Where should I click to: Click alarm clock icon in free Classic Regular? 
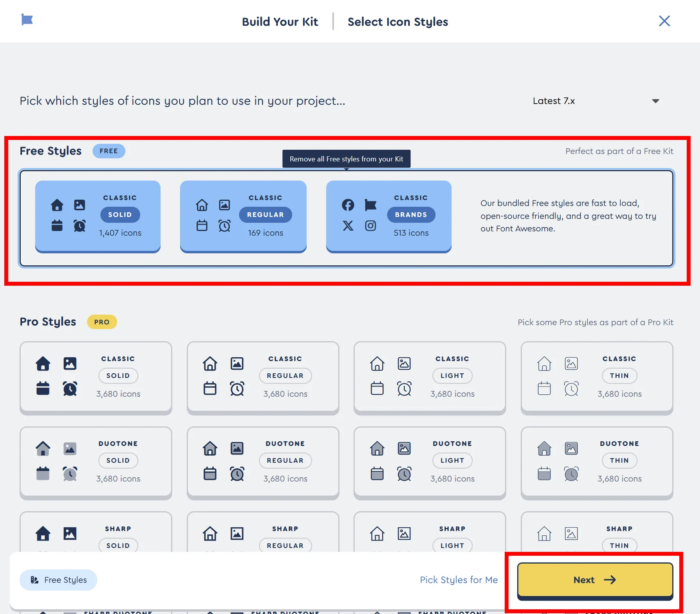pos(224,226)
